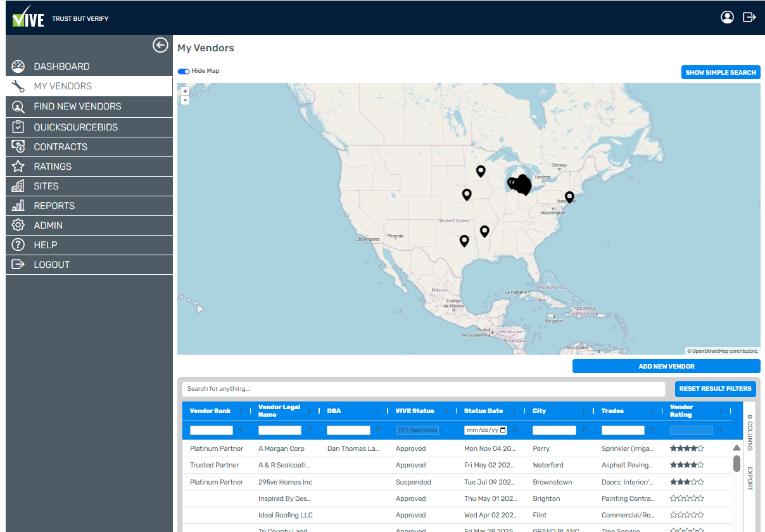Toggle the Hide Map switch
The height and width of the screenshot is (532, 765).
(x=184, y=72)
